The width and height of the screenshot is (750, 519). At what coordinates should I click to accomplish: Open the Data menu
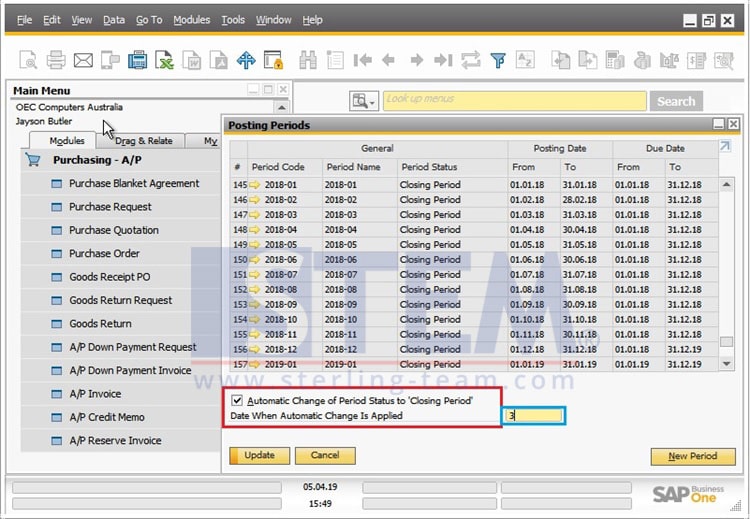114,20
